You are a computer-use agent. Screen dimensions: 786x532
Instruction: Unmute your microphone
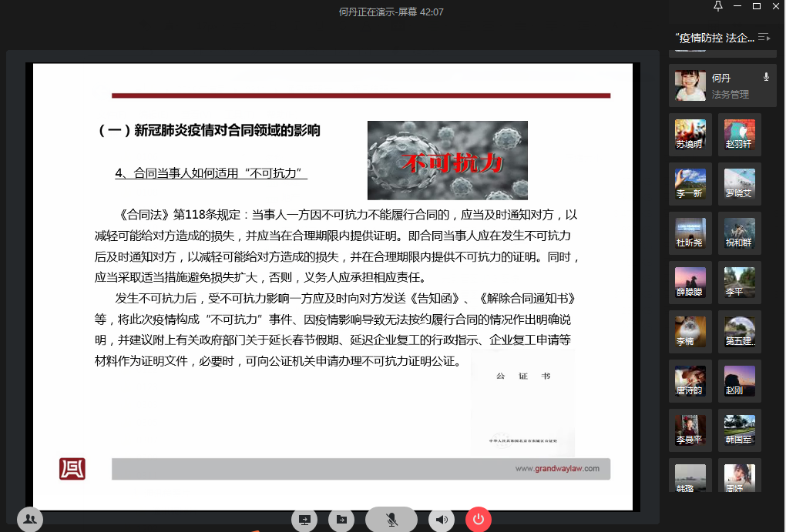click(391, 520)
